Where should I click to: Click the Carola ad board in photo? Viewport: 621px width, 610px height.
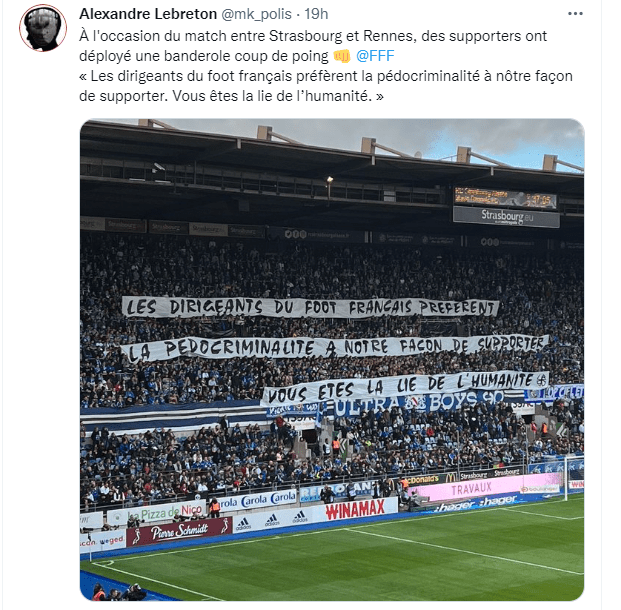pos(257,500)
